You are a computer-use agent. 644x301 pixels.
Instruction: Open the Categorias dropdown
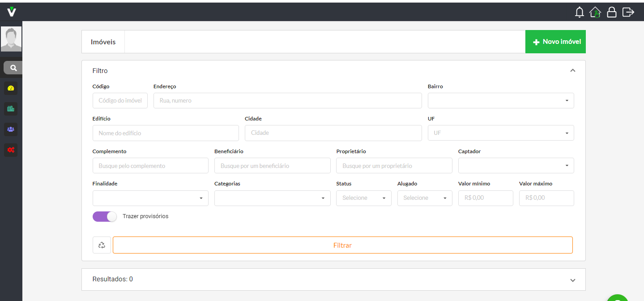pyautogui.click(x=272, y=198)
